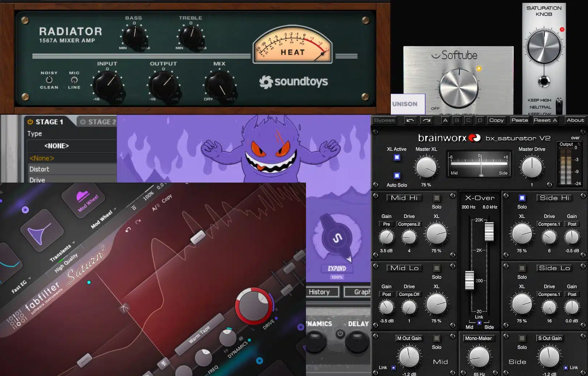Toggle the XL Active checkbox

pyautogui.click(x=397, y=157)
